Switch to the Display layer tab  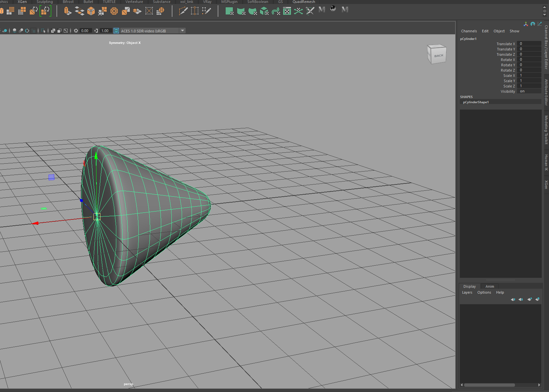[x=469, y=286]
